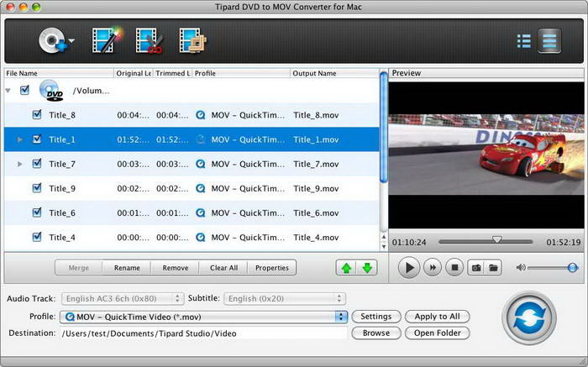Open the snapshot folder icon

495,268
